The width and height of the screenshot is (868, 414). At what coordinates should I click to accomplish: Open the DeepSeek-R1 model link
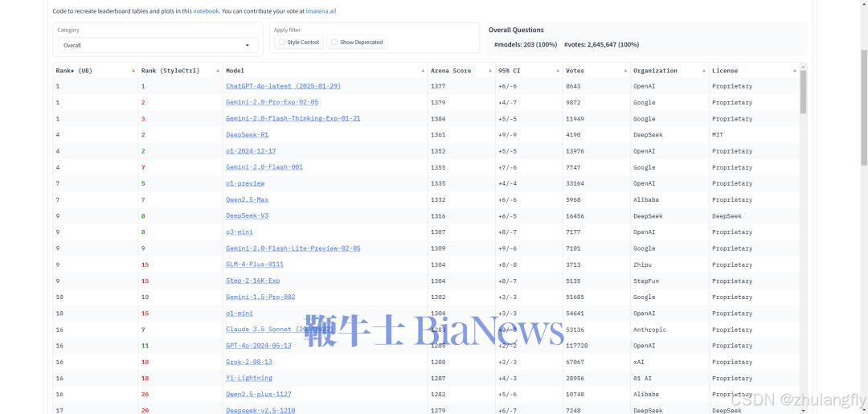tap(247, 134)
